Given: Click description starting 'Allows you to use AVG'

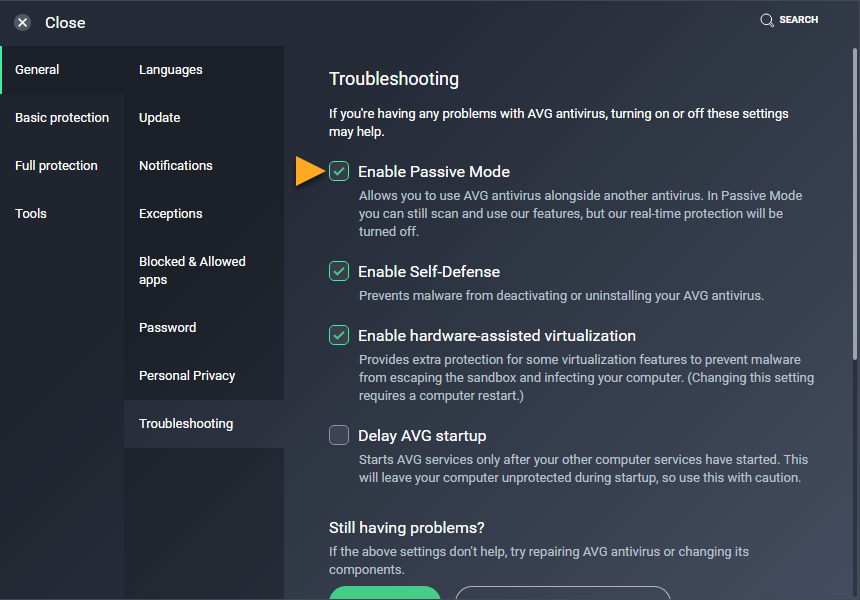Looking at the screenshot, I should tap(580, 213).
